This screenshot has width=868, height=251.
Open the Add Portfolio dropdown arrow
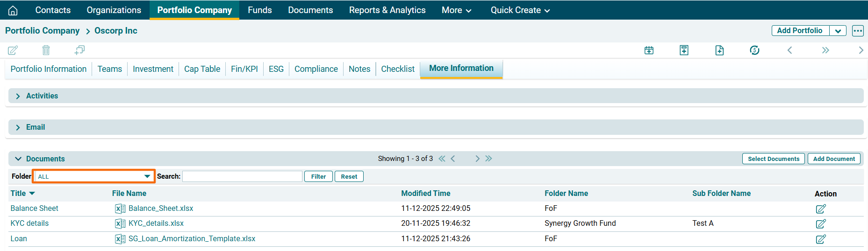point(838,31)
